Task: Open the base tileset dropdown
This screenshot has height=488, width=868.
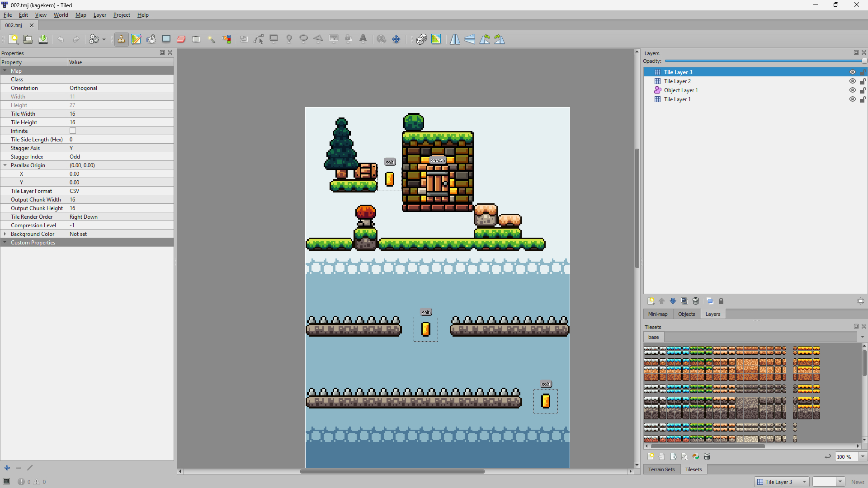Action: click(x=862, y=337)
